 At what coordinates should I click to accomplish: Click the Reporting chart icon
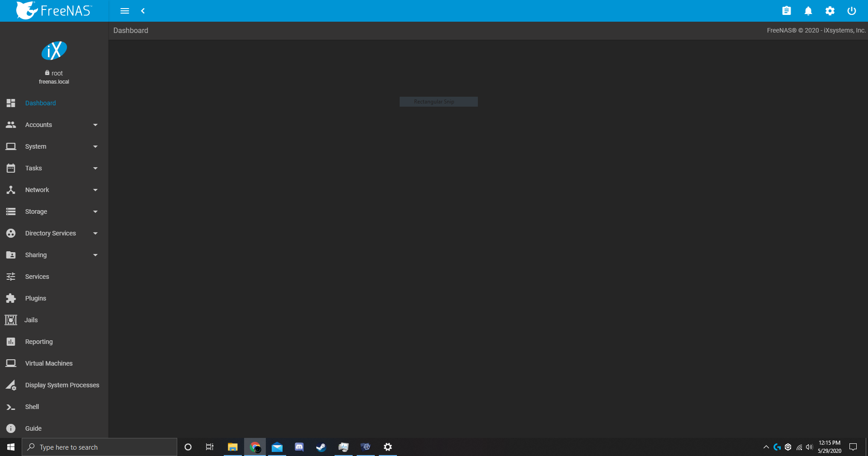click(11, 342)
